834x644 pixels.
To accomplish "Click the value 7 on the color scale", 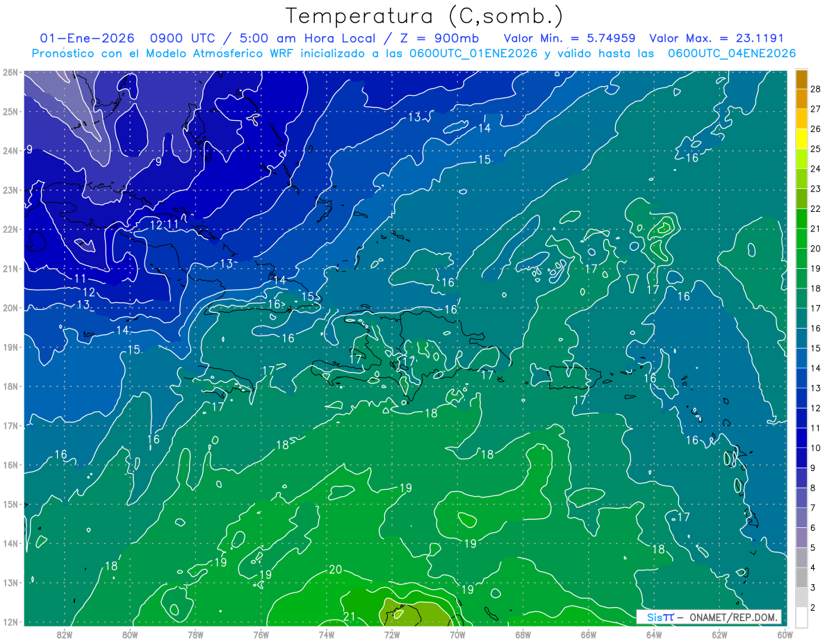I will click(x=813, y=508).
